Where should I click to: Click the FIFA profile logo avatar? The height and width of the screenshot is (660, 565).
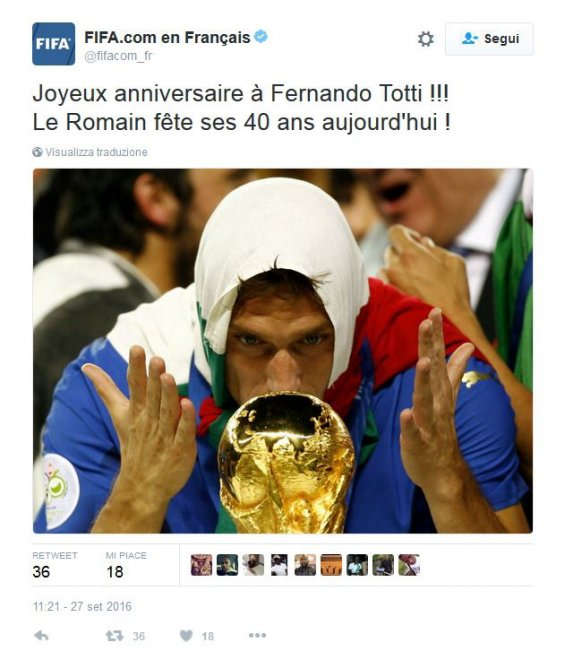[53, 44]
